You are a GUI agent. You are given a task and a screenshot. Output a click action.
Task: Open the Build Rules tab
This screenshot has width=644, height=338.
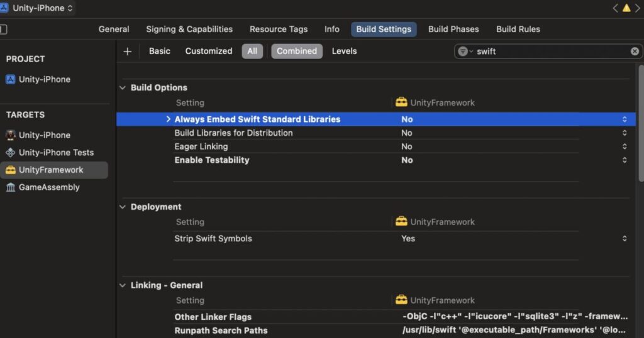tap(518, 29)
